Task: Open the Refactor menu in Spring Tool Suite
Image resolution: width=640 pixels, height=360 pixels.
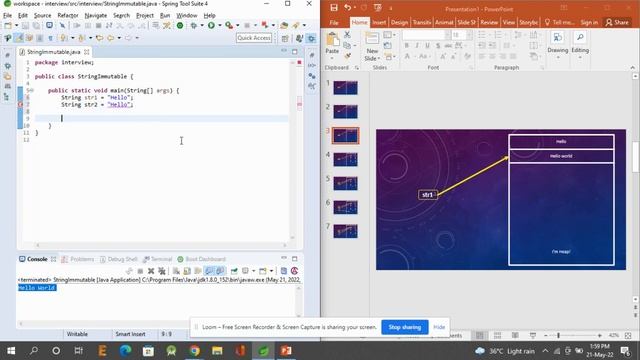Action: click(x=68, y=16)
